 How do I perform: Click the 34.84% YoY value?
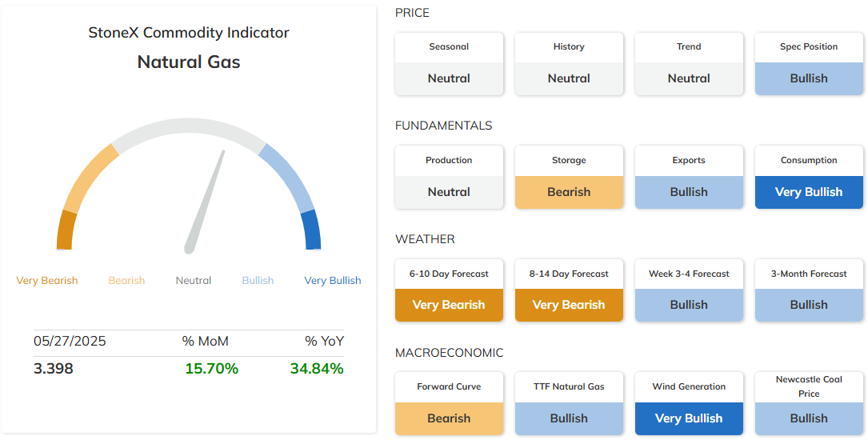317,369
